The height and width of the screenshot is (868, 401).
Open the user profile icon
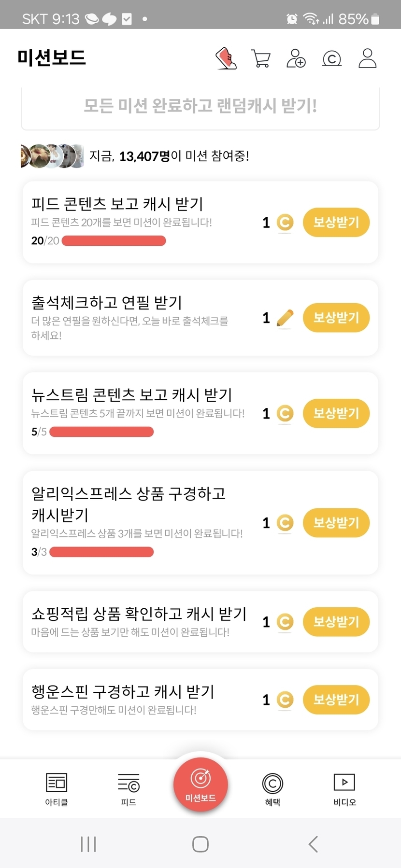(x=367, y=58)
